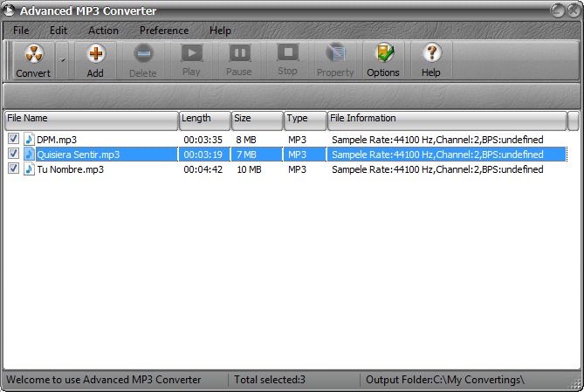Click the Total selected:3 status entry
The height and width of the screenshot is (392, 584).
pyautogui.click(x=270, y=380)
